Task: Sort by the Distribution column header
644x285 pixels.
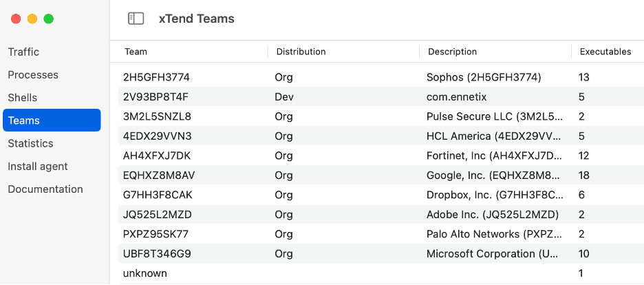Action: click(x=301, y=52)
